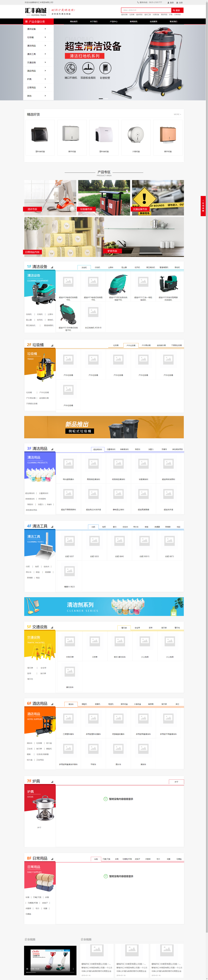This screenshot has height=980, width=208.
Task: Select 扫把 tab in 4F 清洁工具
Action: click(93, 527)
